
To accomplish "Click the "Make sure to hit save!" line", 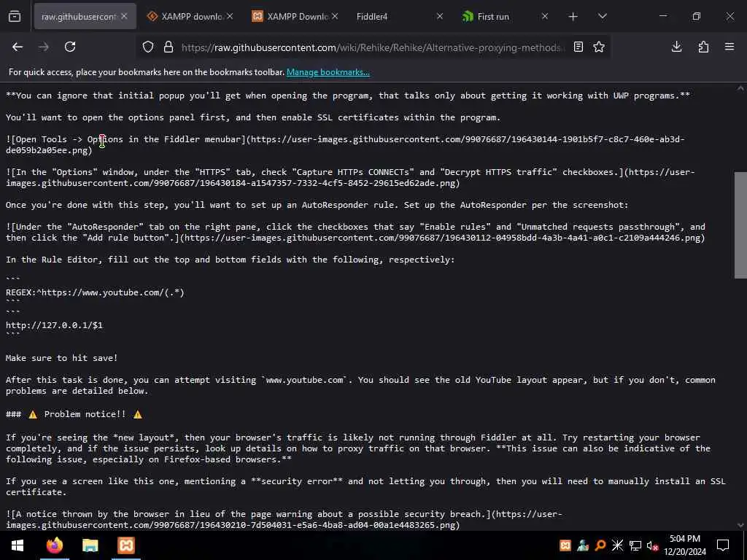I will [61, 358].
